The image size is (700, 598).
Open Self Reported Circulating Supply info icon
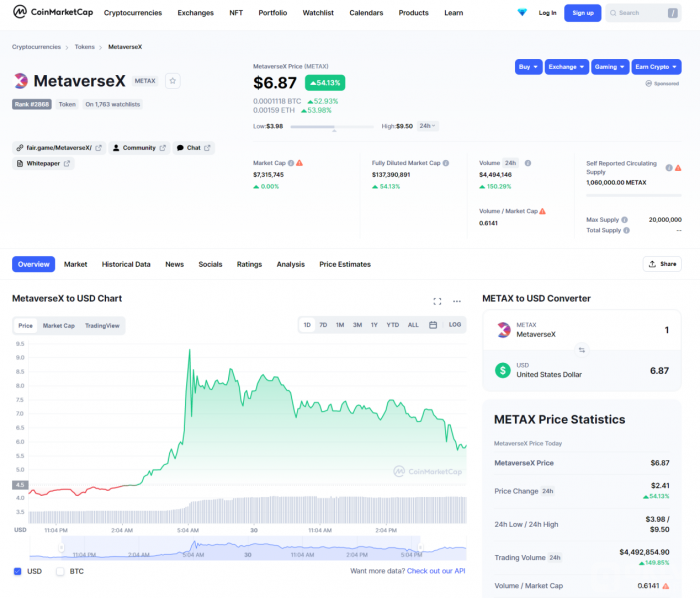point(669,168)
